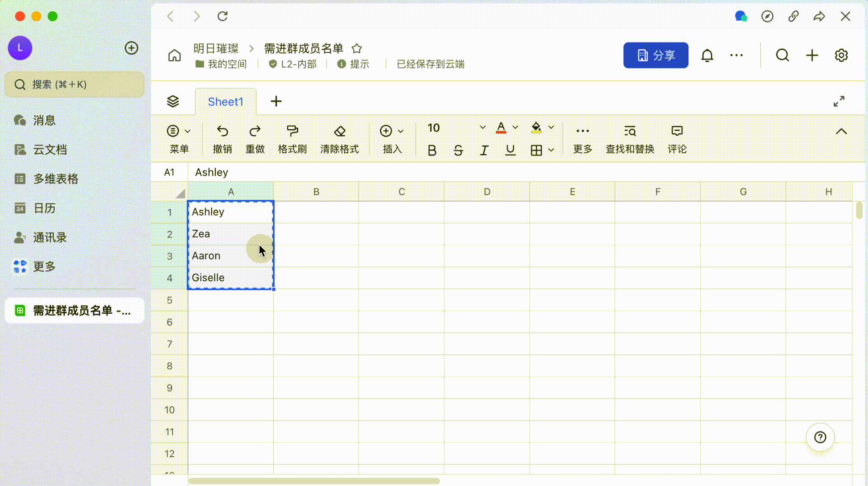Expand the fill color dropdown arrow
This screenshot has height=486, width=868.
(551, 128)
